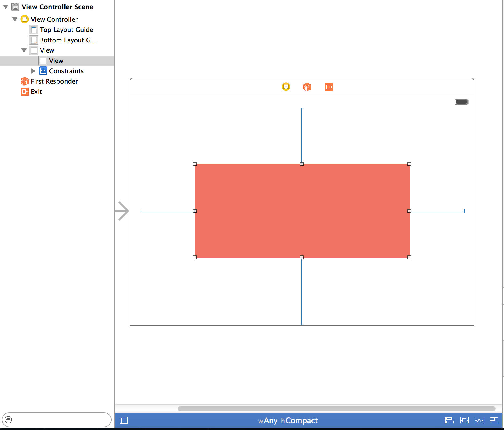This screenshot has height=430, width=504.
Task: Select the Exit icon above the view controller
Action: click(x=328, y=87)
